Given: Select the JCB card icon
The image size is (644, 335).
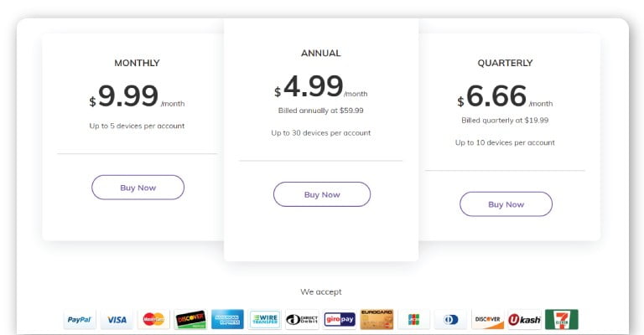Looking at the screenshot, I should (414, 319).
